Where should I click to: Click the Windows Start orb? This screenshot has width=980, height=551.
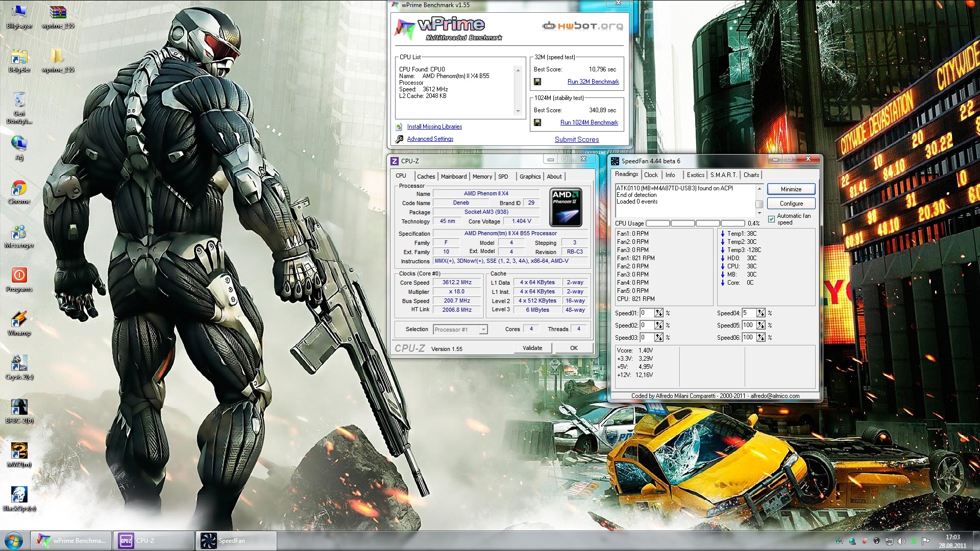[14, 540]
